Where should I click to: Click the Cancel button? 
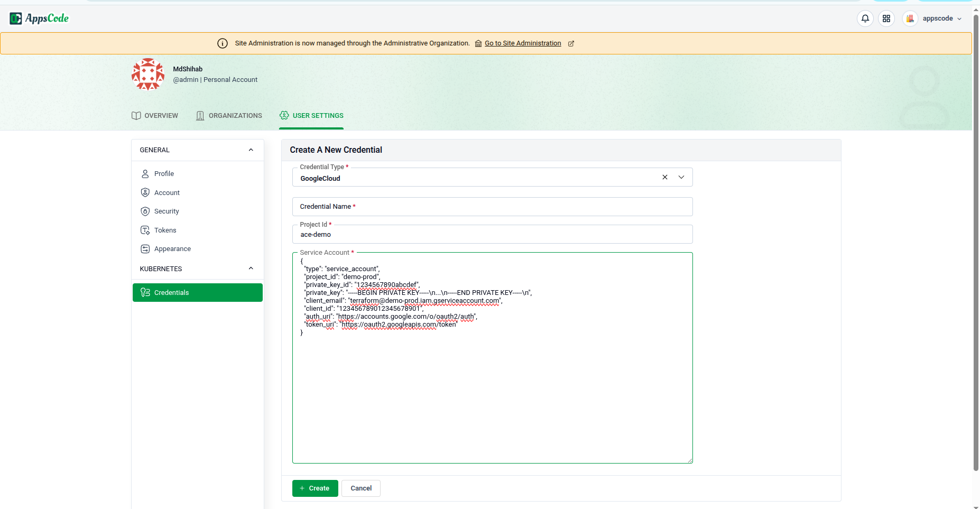point(361,488)
